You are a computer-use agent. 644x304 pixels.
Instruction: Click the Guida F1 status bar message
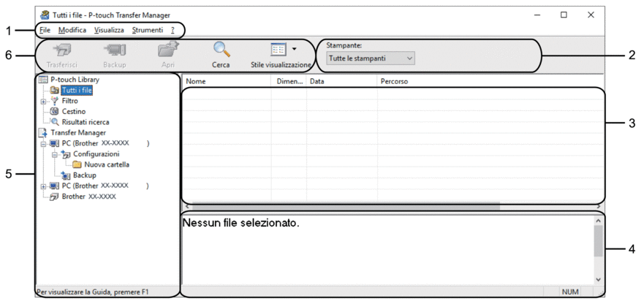pyautogui.click(x=93, y=292)
